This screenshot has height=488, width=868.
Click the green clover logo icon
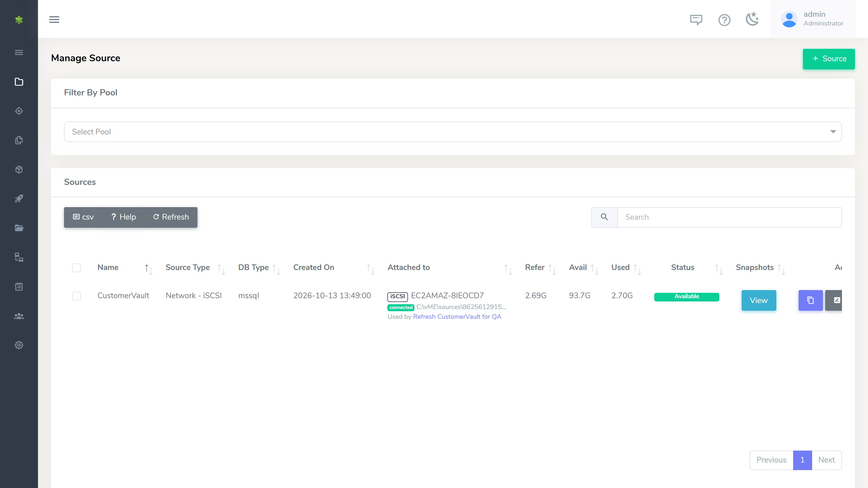(19, 20)
